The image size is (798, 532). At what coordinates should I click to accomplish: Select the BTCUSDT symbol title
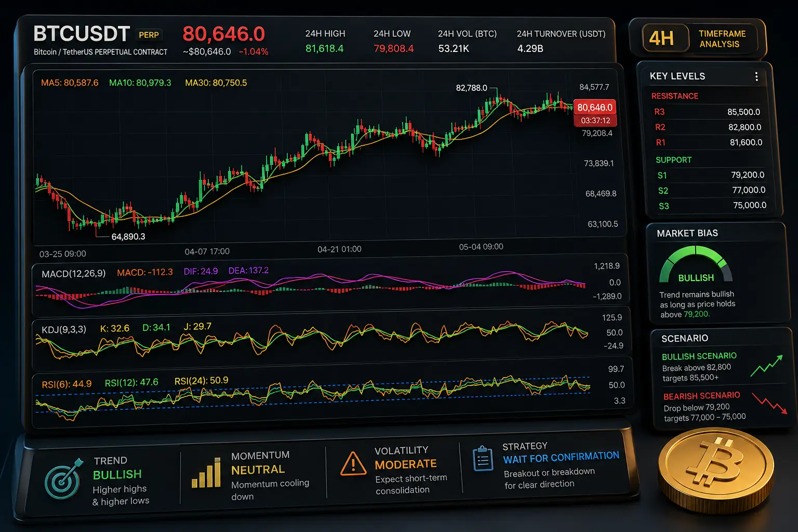coord(82,34)
